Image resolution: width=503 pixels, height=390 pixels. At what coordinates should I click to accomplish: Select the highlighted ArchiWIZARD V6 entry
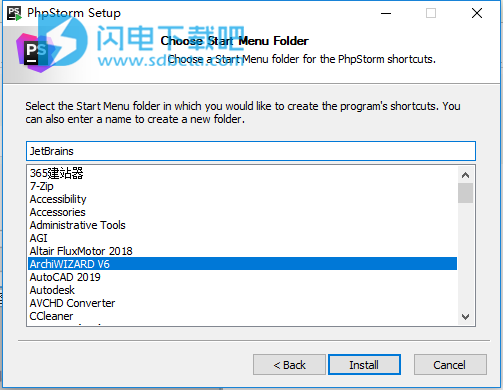[x=242, y=264]
